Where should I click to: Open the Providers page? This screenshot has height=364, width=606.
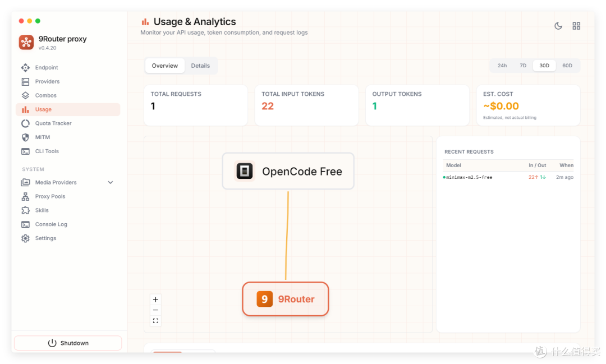(68, 81)
